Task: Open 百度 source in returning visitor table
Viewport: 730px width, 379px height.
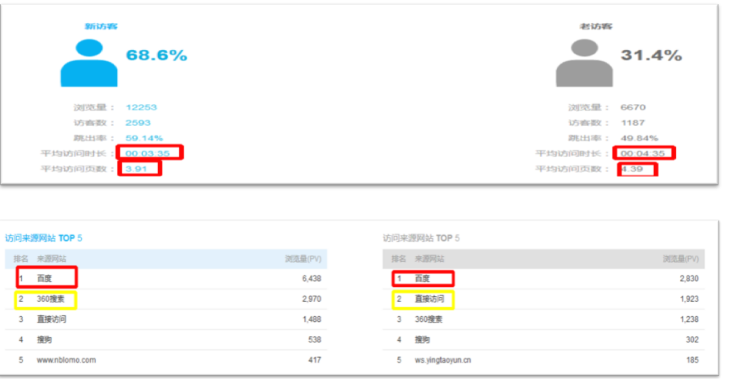Action: pyautogui.click(x=422, y=278)
